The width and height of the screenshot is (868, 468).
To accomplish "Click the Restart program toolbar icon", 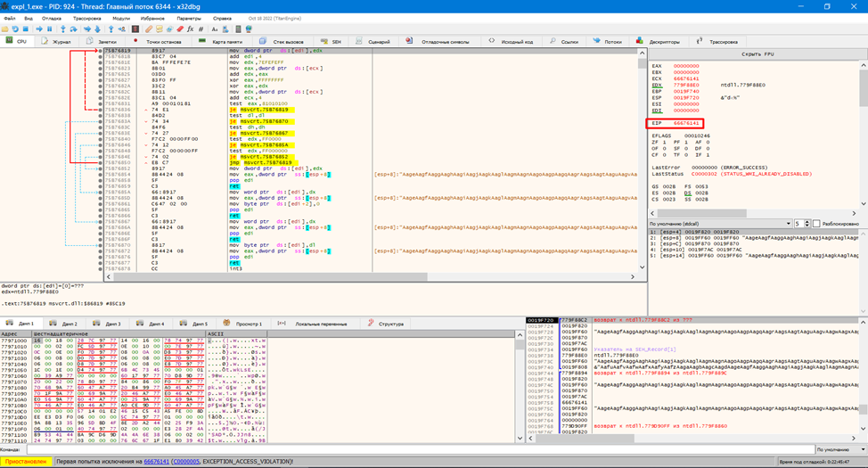I will (x=15, y=29).
